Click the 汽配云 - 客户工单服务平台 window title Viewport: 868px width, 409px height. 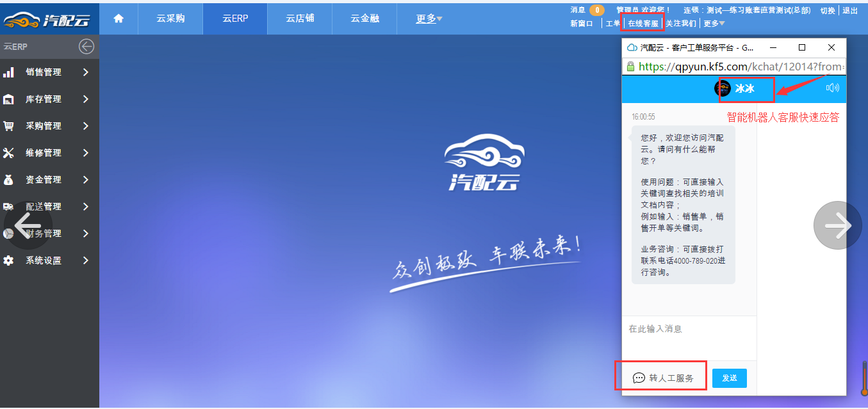(697, 47)
